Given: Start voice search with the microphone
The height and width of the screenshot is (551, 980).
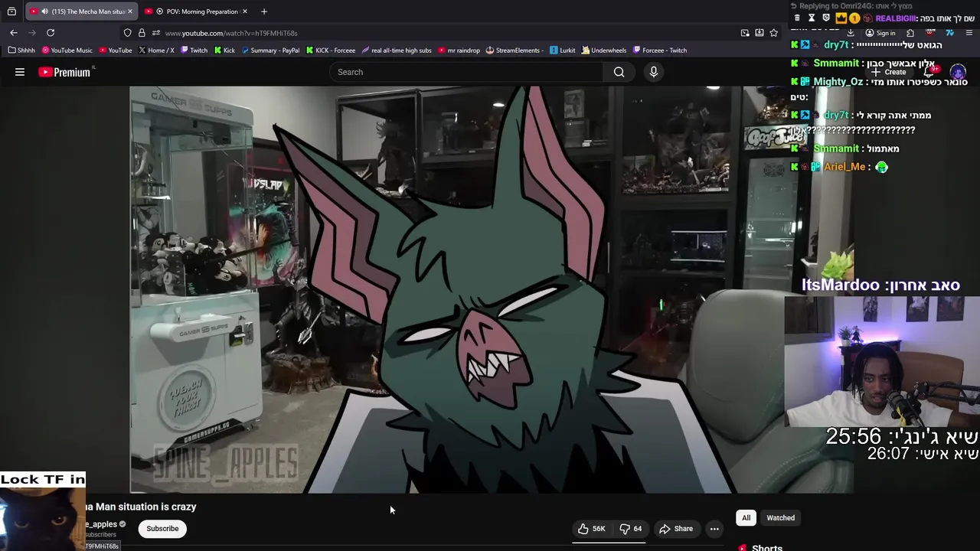Looking at the screenshot, I should click(x=653, y=72).
